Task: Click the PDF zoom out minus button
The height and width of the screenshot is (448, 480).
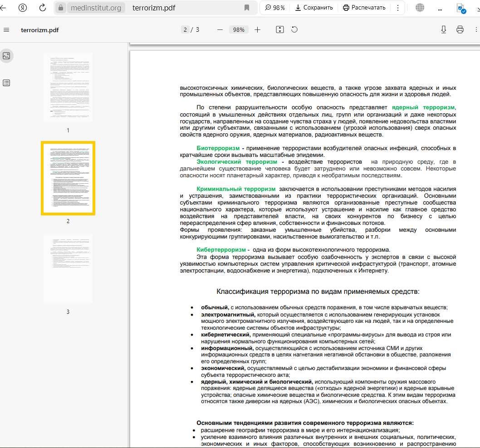Action: 220,30
